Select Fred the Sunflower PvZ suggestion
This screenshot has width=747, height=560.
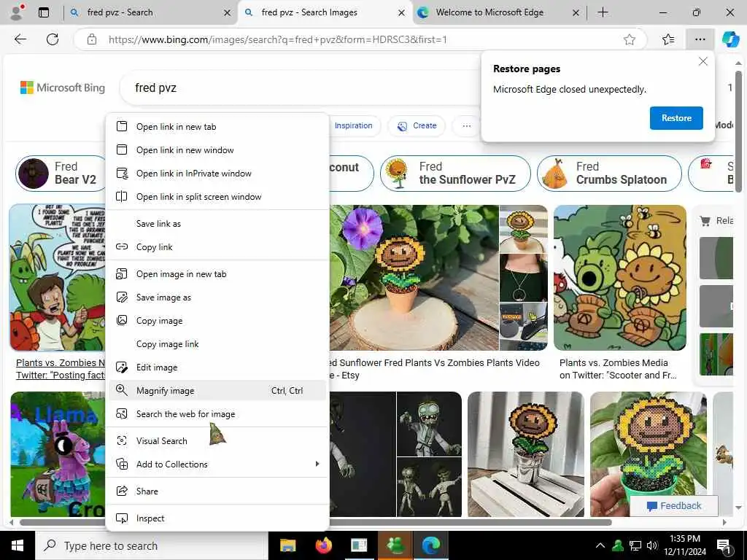[455, 174]
